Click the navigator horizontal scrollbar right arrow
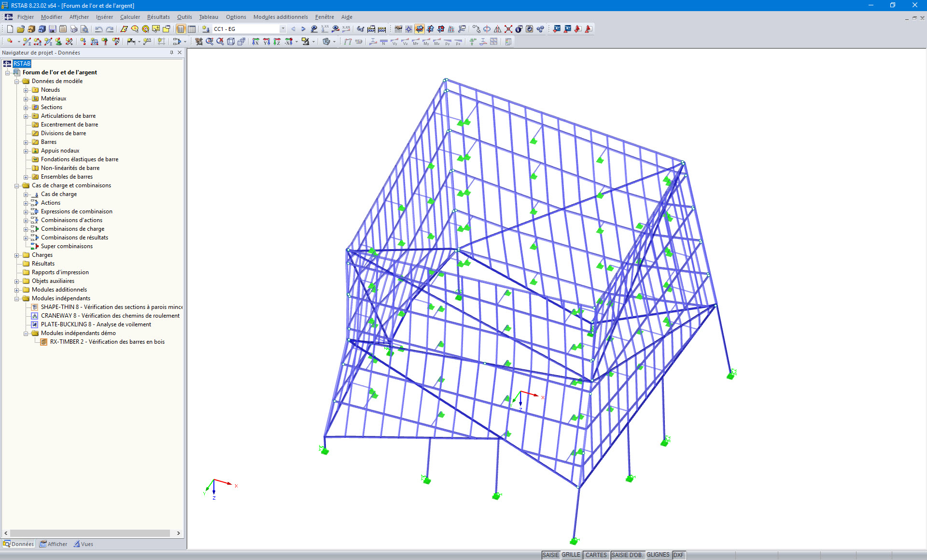 179,533
